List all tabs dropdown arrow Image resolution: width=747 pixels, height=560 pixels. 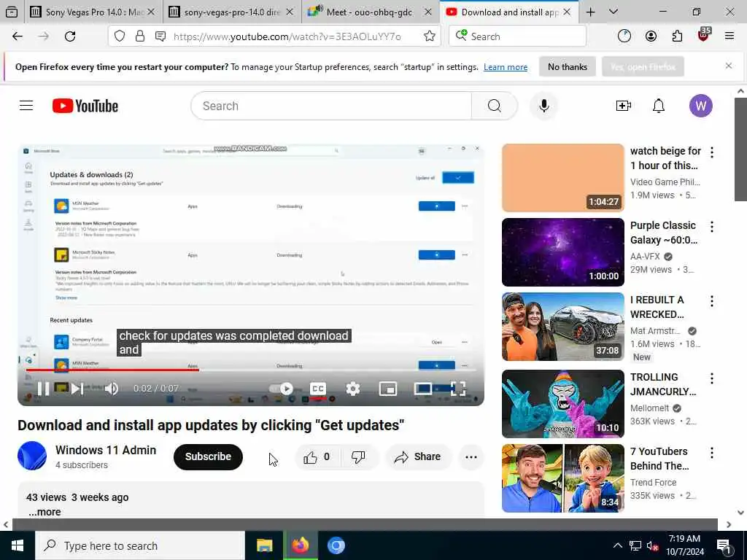614,12
